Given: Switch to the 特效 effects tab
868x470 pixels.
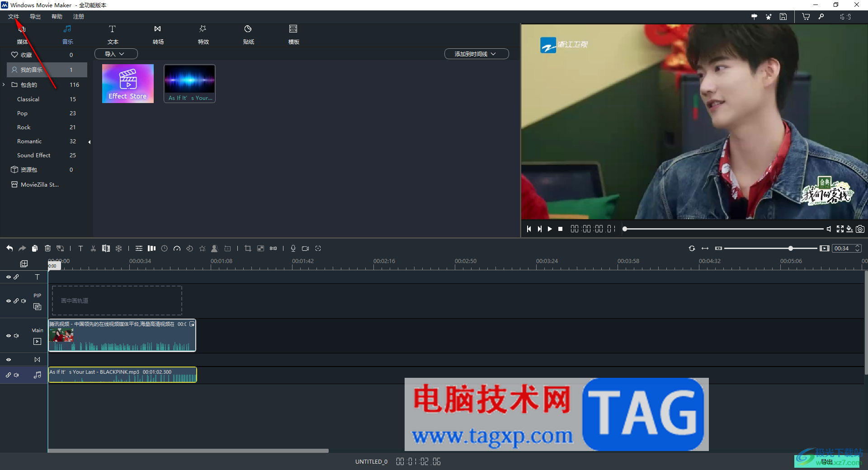Looking at the screenshot, I should pyautogui.click(x=203, y=35).
